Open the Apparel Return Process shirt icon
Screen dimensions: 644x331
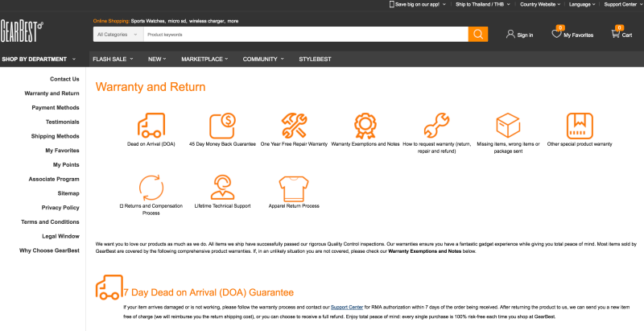292,187
